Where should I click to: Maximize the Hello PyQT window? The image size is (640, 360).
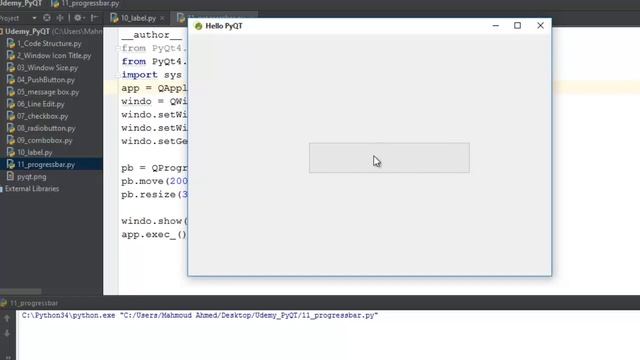click(x=517, y=26)
